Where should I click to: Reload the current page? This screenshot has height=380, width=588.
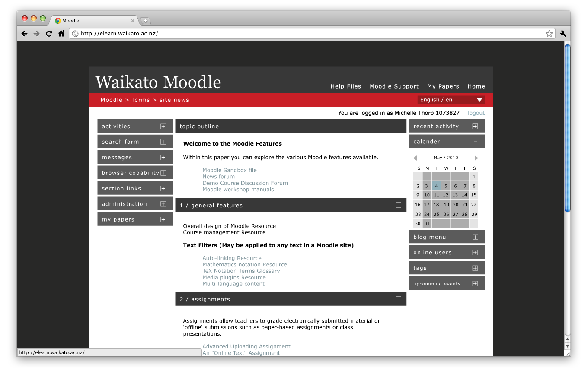click(49, 34)
